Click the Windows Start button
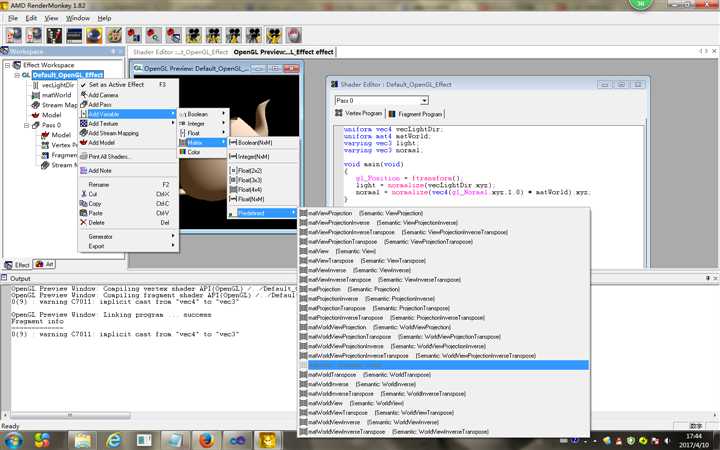The height and width of the screenshot is (450, 720). pyautogui.click(x=12, y=440)
